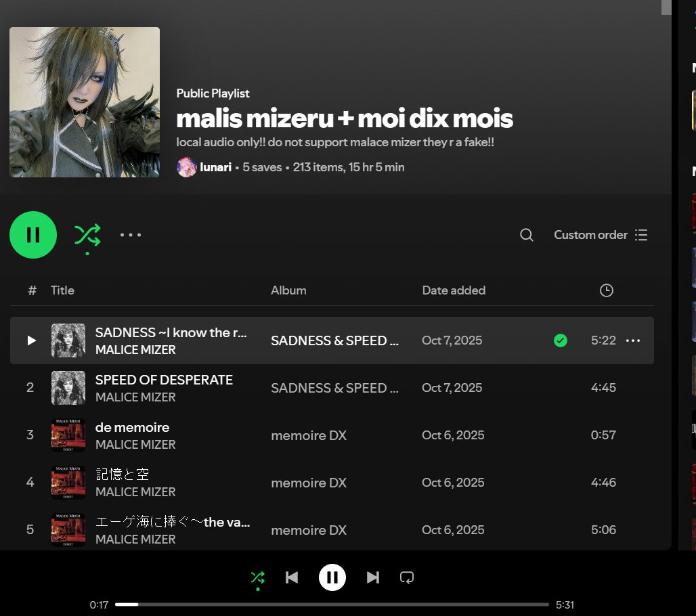696x616 pixels.
Task: Click the green saved checkmark on SADNESS row
Action: point(560,340)
